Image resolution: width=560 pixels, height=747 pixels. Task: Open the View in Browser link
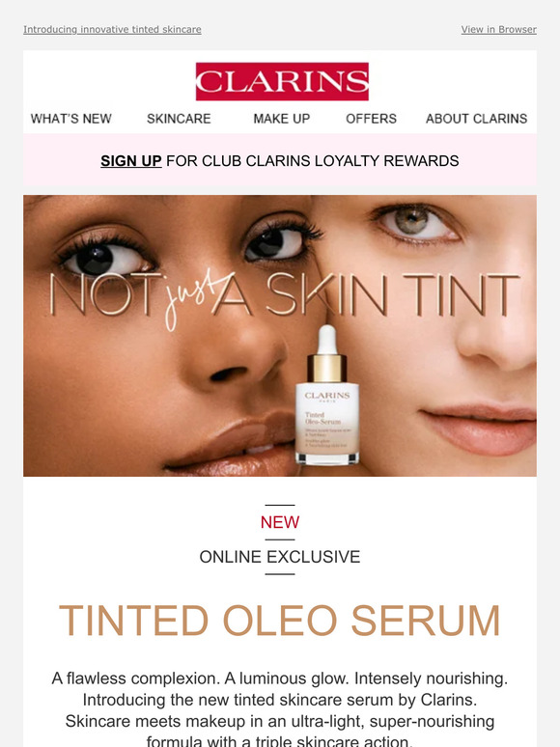(x=498, y=30)
